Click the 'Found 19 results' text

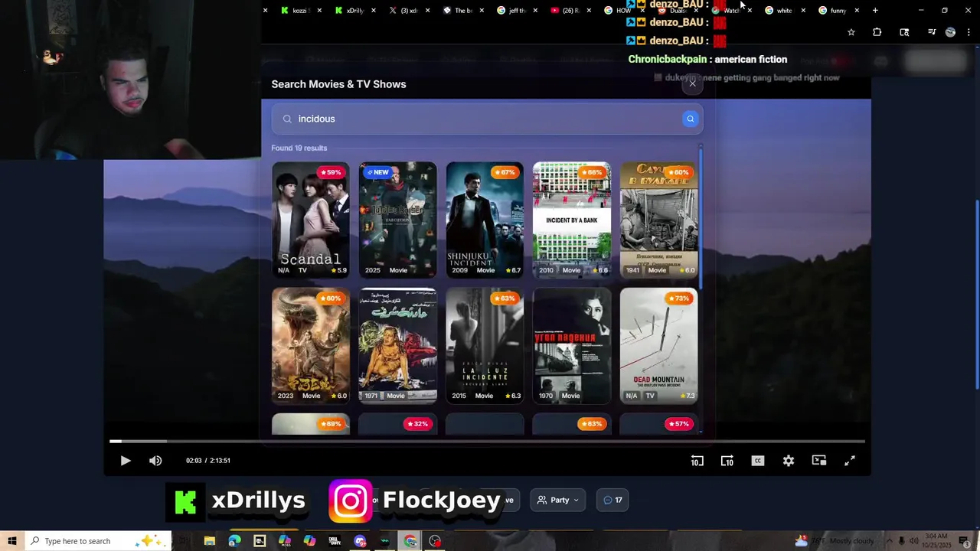(x=299, y=148)
